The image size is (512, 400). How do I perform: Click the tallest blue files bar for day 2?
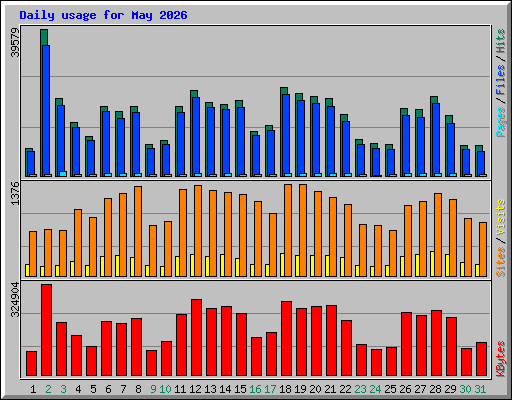(x=46, y=110)
